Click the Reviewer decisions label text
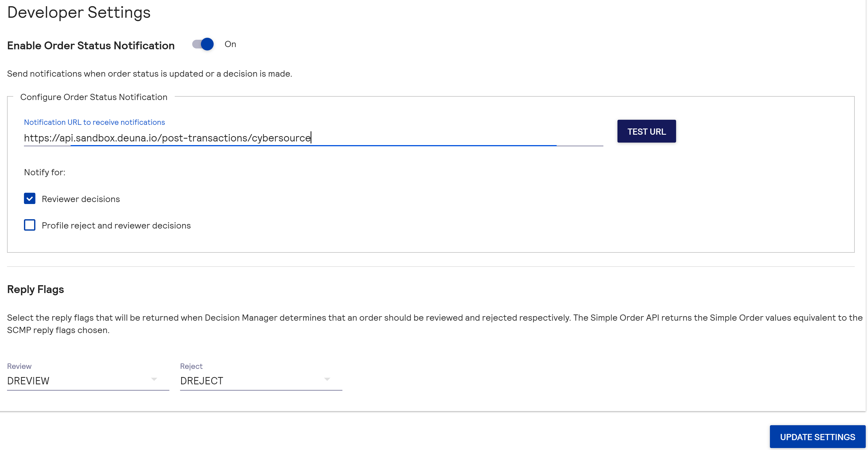The image size is (868, 450). pyautogui.click(x=81, y=199)
